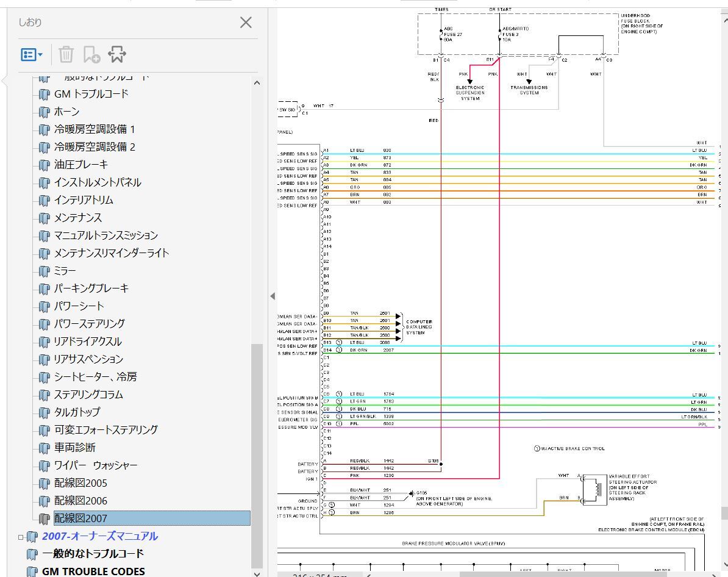Go to the 油圧ブレーキ bookmark
The height and width of the screenshot is (577, 728).
click(x=81, y=165)
